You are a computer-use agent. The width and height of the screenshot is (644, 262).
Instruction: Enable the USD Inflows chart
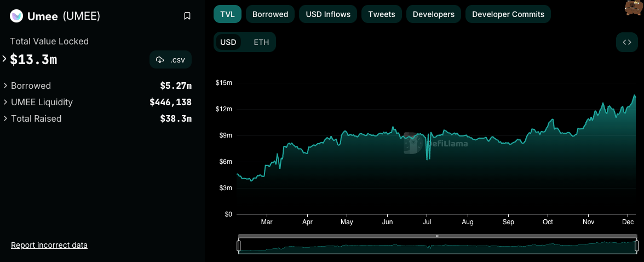pyautogui.click(x=328, y=14)
